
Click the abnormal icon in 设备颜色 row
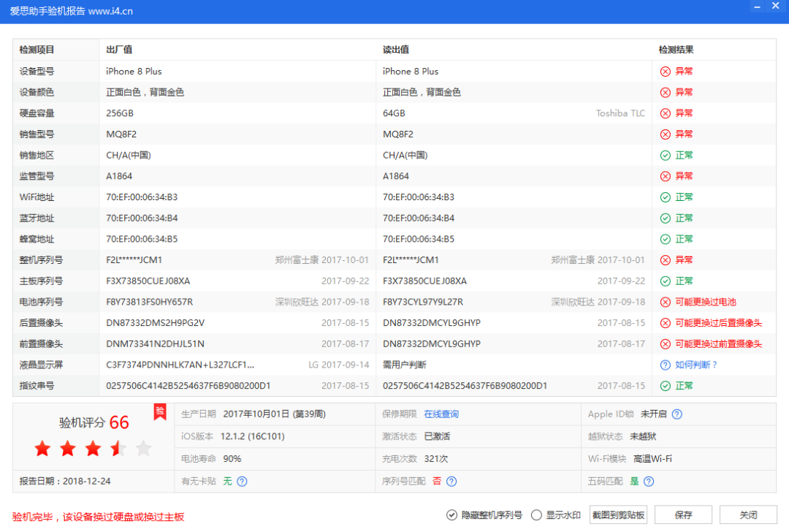click(666, 93)
